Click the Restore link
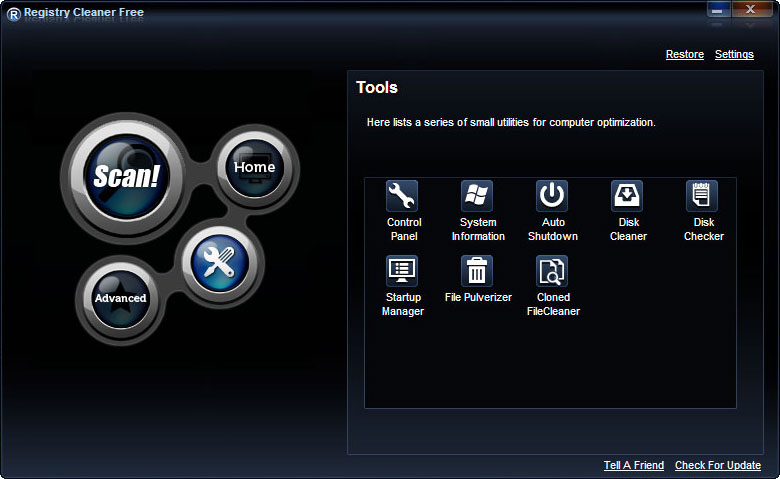The image size is (780, 479). click(685, 54)
